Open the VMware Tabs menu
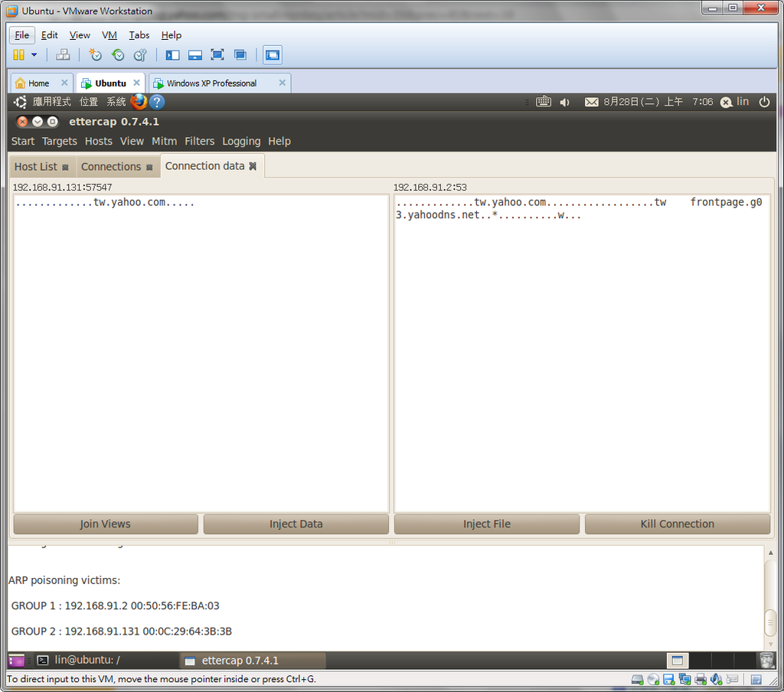Image resolution: width=784 pixels, height=692 pixels. 139,35
